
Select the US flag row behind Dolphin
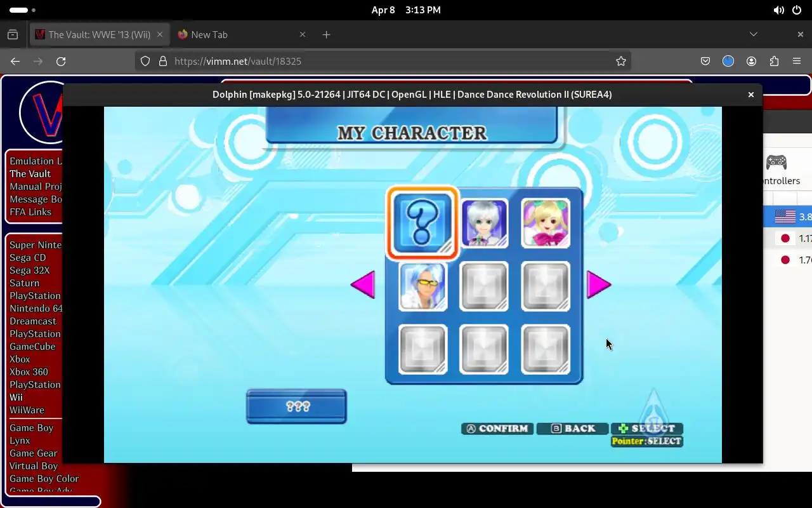[x=788, y=217]
